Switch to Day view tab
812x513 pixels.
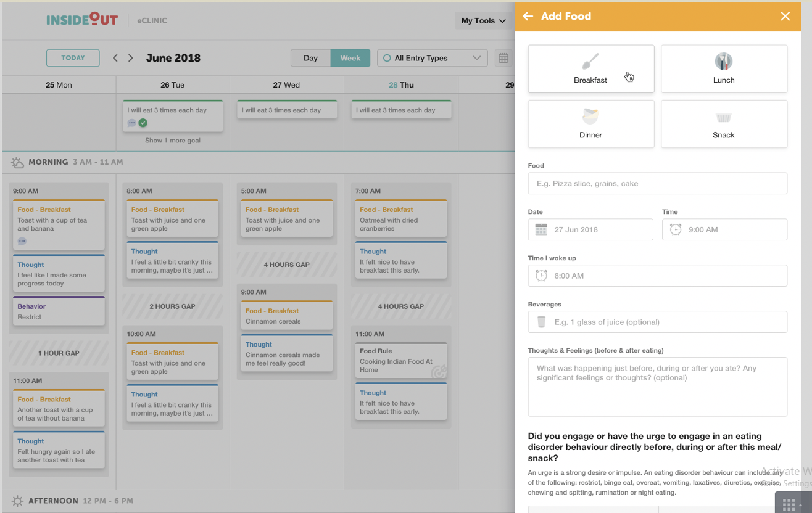tap(310, 58)
